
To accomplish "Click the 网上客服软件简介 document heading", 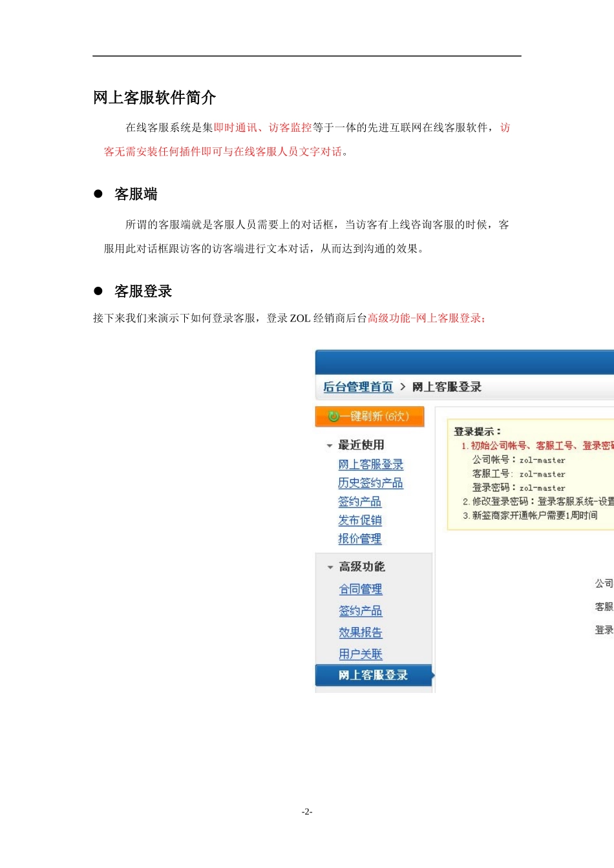I will [154, 98].
